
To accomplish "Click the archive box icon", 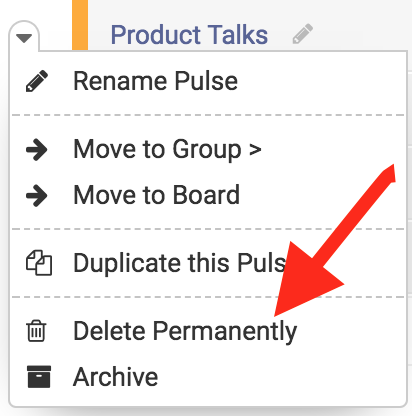I will (39, 377).
